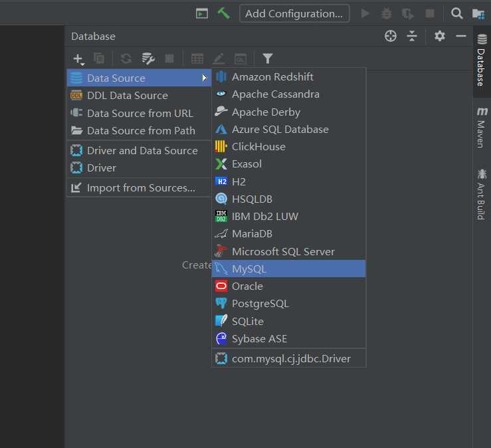Open the Database side tab
The height and width of the screenshot is (448, 491).
coord(482,60)
